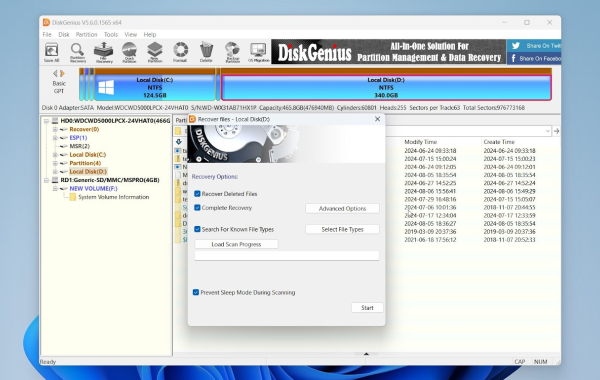Viewport: 600px width, 380px height.
Task: Select the Local Disk(D:) partition bar
Action: pyautogui.click(x=386, y=87)
